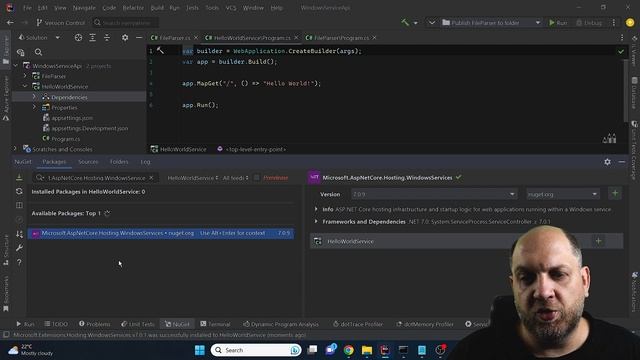Viewport: 640px width, 360px height.
Task: Open the HelloWorldService project filter dropdown
Action: [193, 178]
